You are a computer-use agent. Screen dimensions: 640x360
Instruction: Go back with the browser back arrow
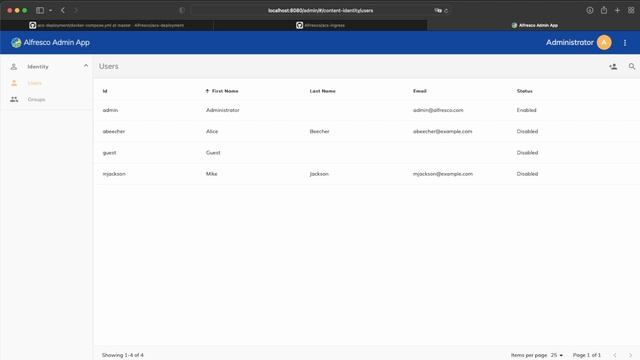[63, 11]
